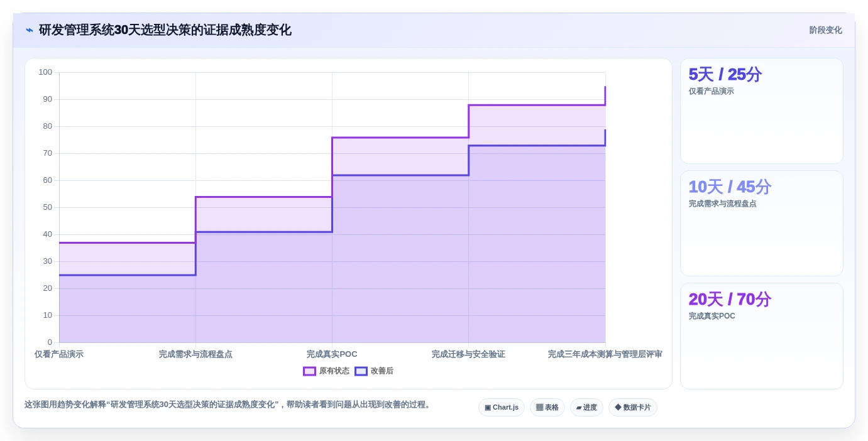Select the 进度 tag chip
The image size is (868, 441).
tap(586, 407)
